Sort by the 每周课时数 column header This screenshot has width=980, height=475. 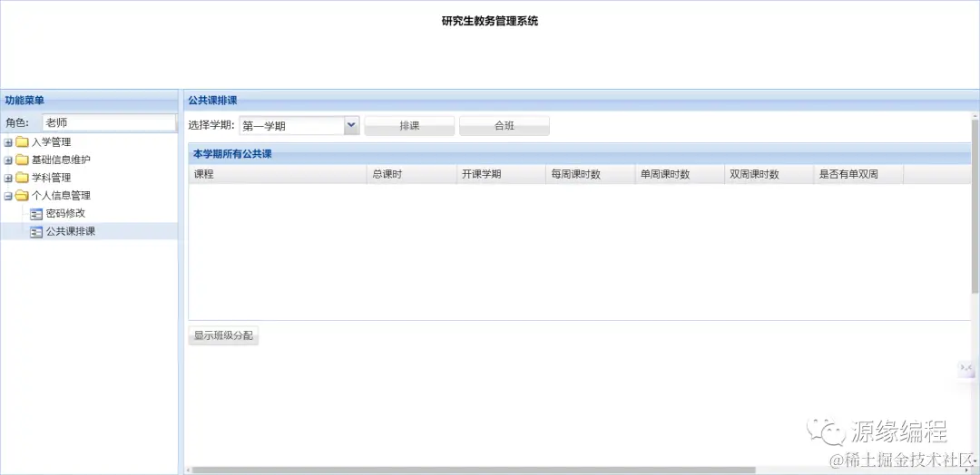pos(591,174)
